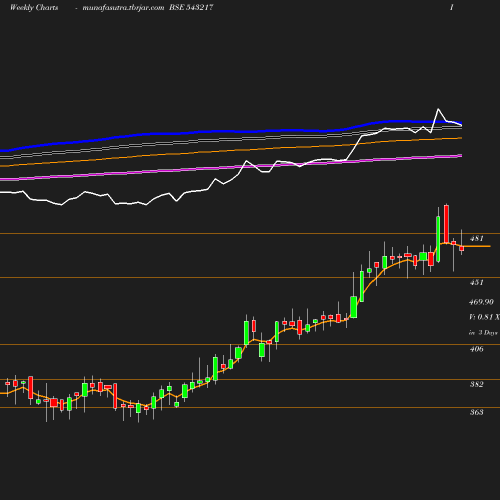The width and height of the screenshot is (500, 500).
Task: Click the "V: 0.81 X" volume text
Action: point(484,317)
